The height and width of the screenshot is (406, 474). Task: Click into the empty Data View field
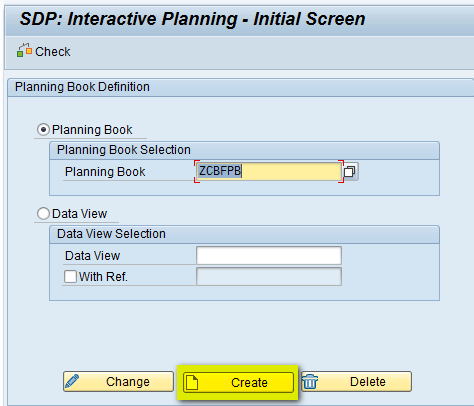(x=269, y=256)
